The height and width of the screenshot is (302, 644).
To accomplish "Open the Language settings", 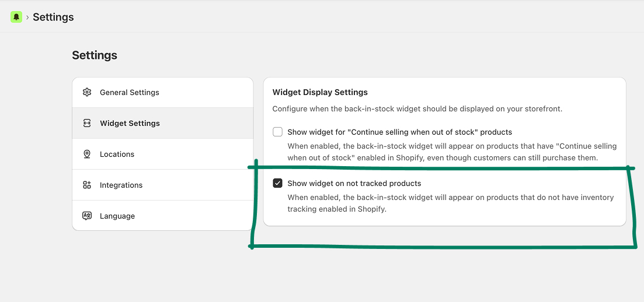I will (x=117, y=216).
